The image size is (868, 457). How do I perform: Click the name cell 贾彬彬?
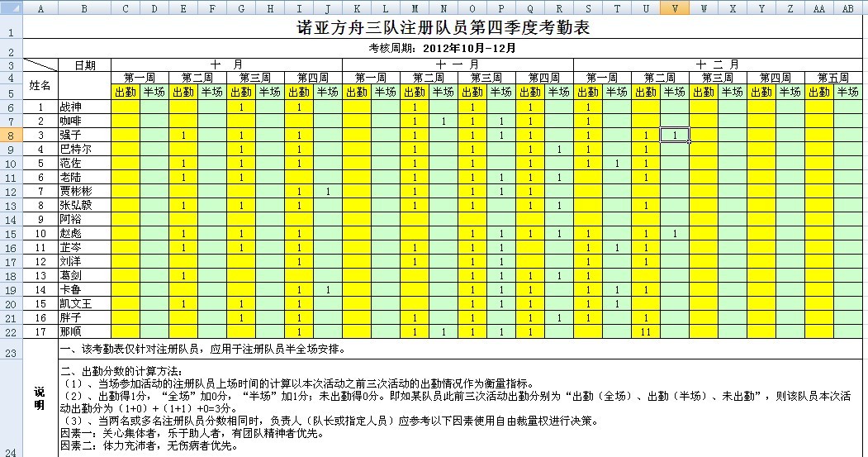[x=85, y=191]
